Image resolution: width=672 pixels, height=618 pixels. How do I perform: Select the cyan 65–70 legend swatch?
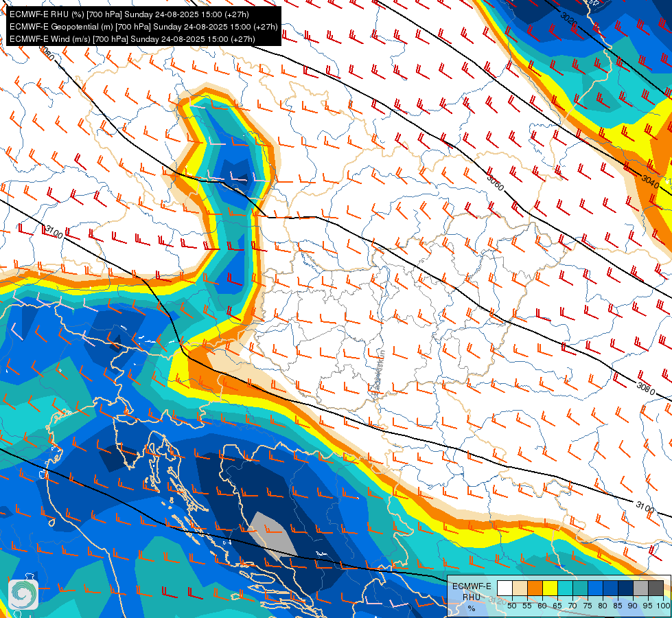(565, 588)
